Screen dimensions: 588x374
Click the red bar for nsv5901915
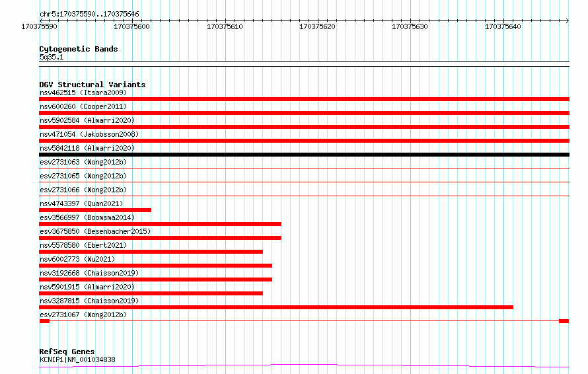click(151, 293)
